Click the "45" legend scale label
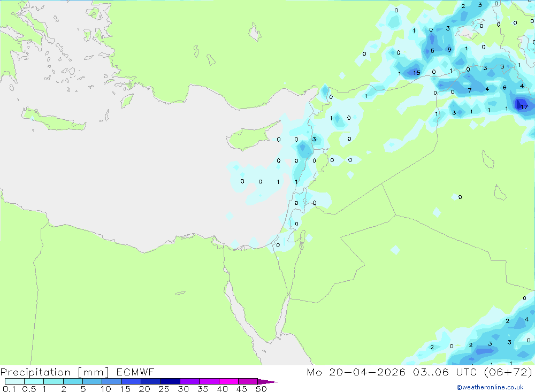Image resolution: width=535 pixels, height=392 pixels. point(242,389)
